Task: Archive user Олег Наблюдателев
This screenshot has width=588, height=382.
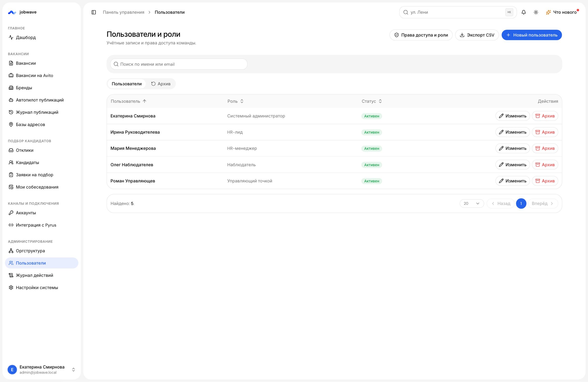Action: 545,165
